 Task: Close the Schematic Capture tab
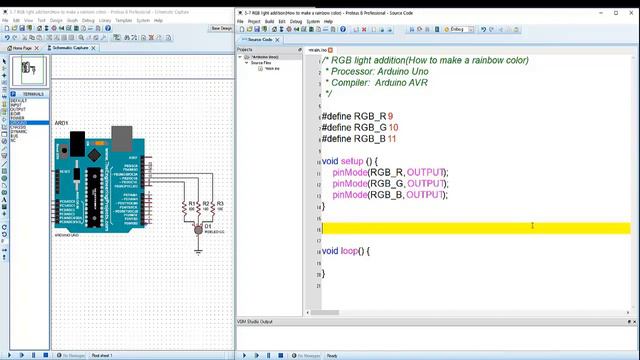coord(93,48)
